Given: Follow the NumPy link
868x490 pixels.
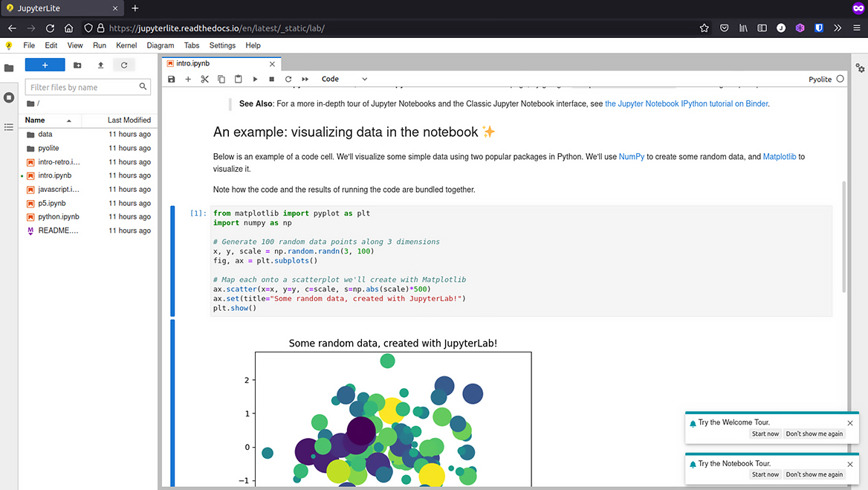Looking at the screenshot, I should pyautogui.click(x=632, y=157).
